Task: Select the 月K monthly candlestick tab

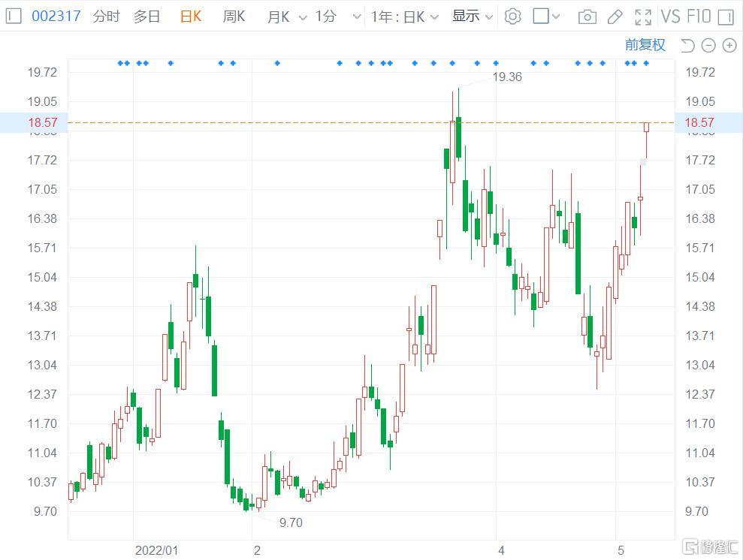Action: pos(279,17)
